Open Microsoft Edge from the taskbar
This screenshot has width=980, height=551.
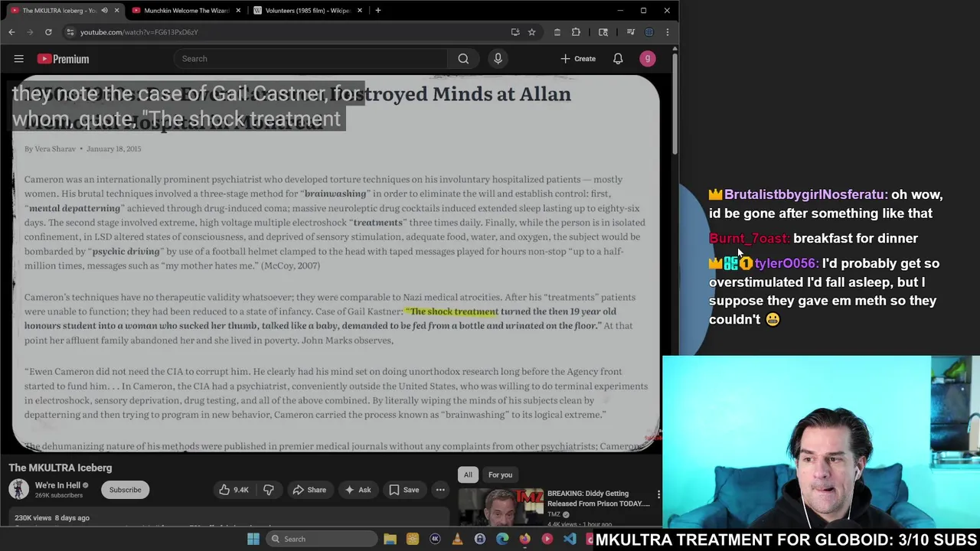[502, 539]
